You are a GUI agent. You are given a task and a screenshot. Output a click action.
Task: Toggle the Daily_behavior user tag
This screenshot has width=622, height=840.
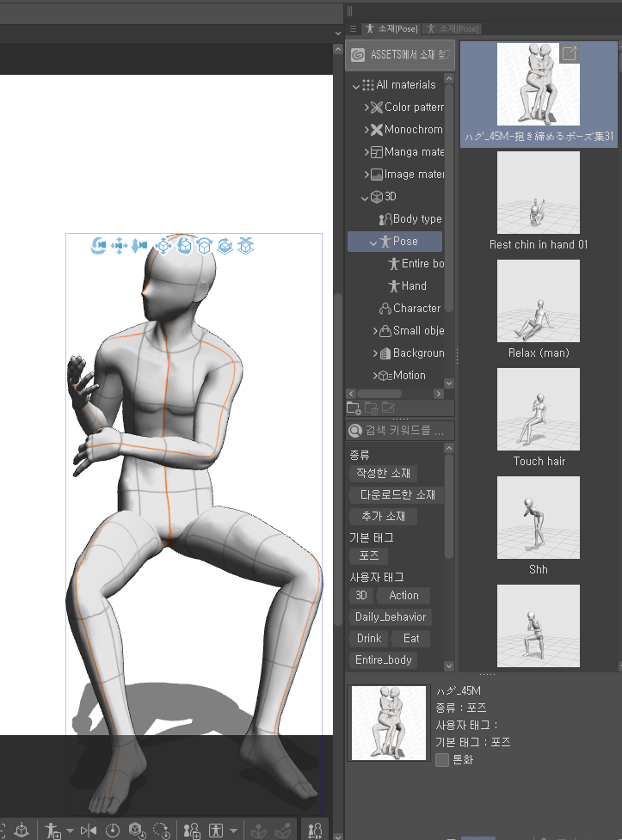tap(391, 617)
